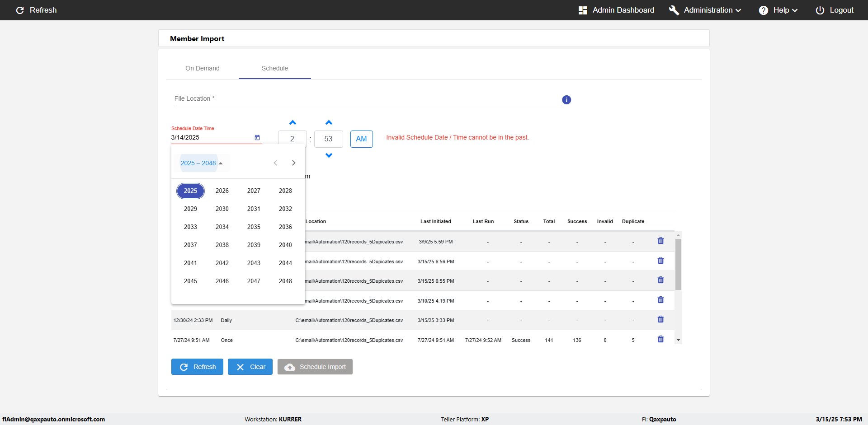Click the File Location info icon
The height and width of the screenshot is (425, 868).
(x=566, y=100)
